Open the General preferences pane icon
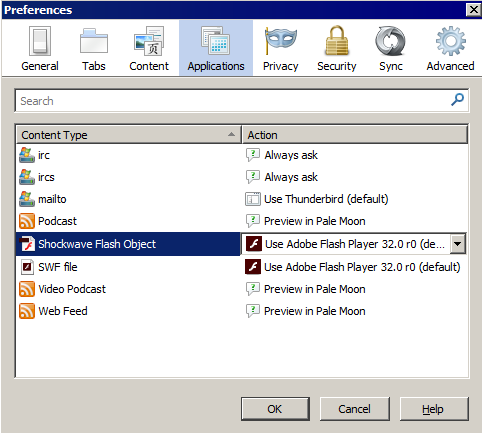This screenshot has width=482, height=433. click(x=40, y=41)
